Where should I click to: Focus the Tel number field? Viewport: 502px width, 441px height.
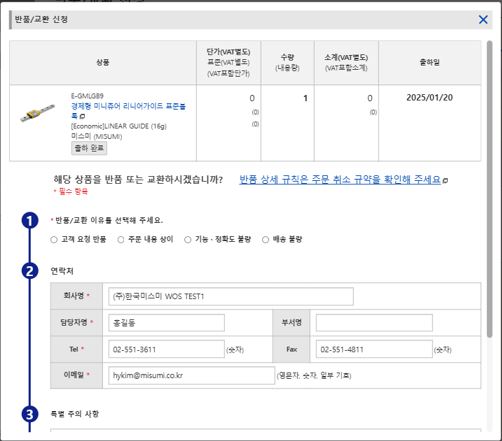point(166,349)
